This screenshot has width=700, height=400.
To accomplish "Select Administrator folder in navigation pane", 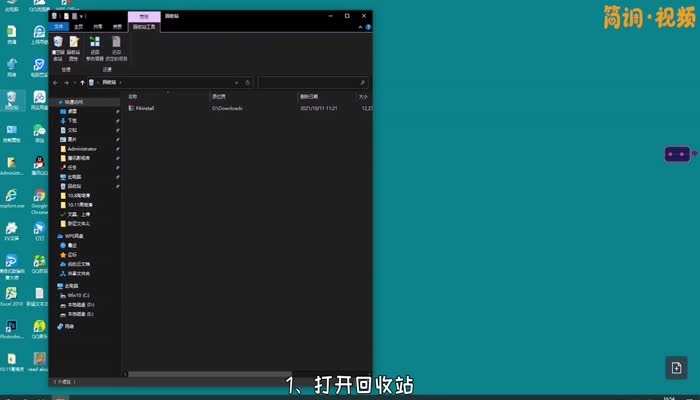I will (x=82, y=148).
